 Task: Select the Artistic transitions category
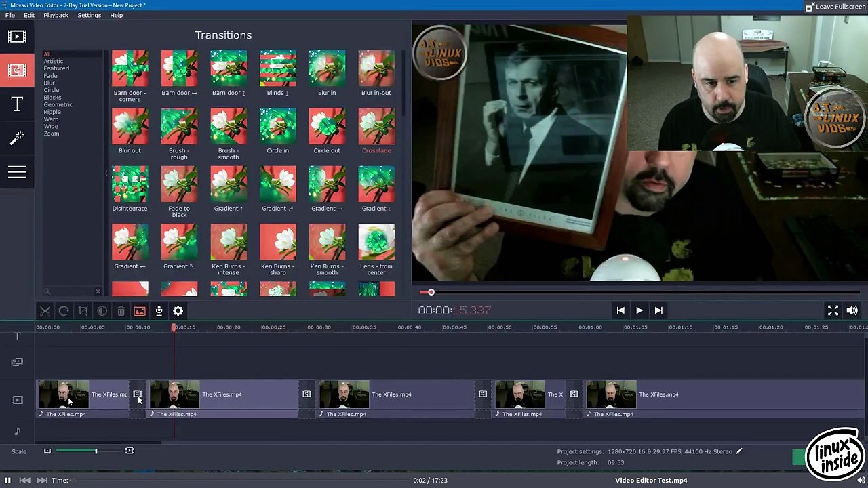pos(54,61)
